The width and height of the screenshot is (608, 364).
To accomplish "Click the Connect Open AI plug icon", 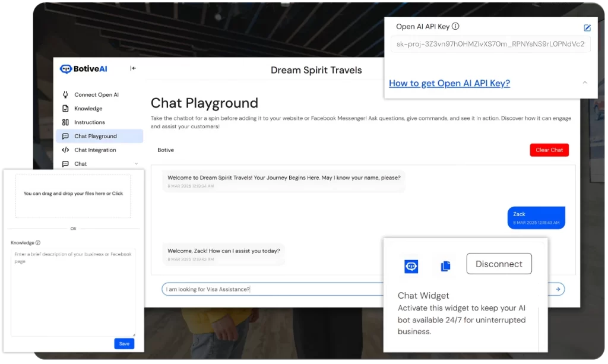I will [x=65, y=95].
